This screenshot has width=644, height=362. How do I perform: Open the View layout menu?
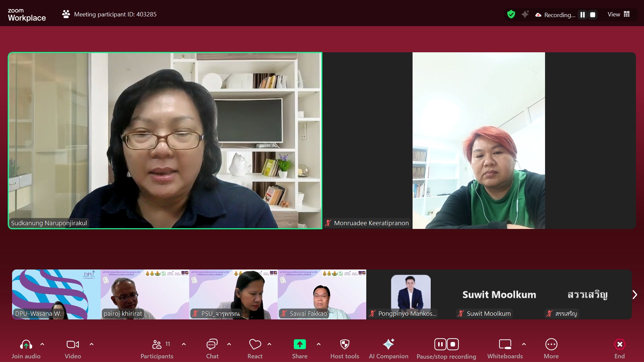pyautogui.click(x=619, y=14)
